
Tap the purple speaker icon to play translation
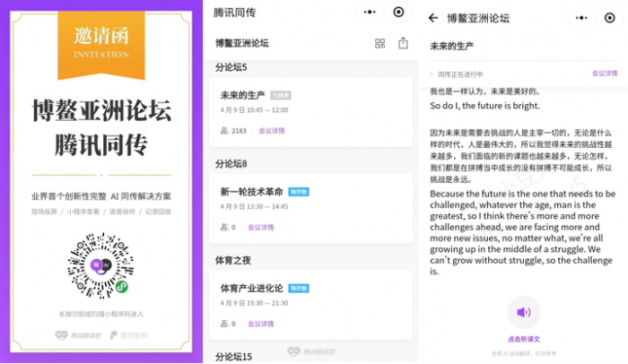click(523, 312)
